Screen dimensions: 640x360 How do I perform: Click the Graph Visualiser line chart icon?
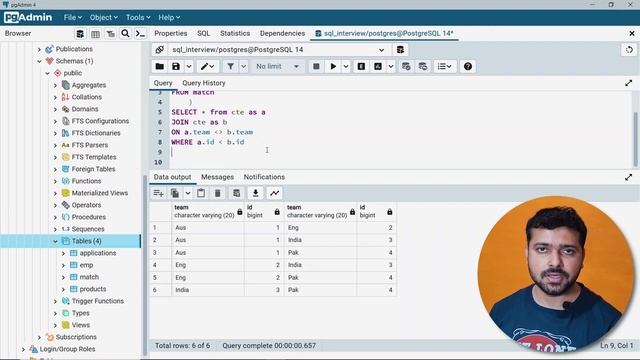tap(275, 193)
